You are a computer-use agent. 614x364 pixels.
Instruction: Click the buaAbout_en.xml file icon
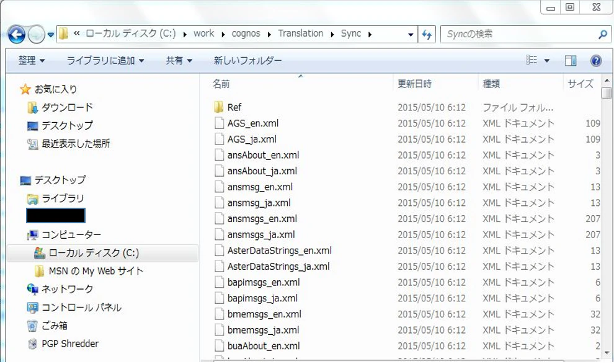tap(219, 346)
